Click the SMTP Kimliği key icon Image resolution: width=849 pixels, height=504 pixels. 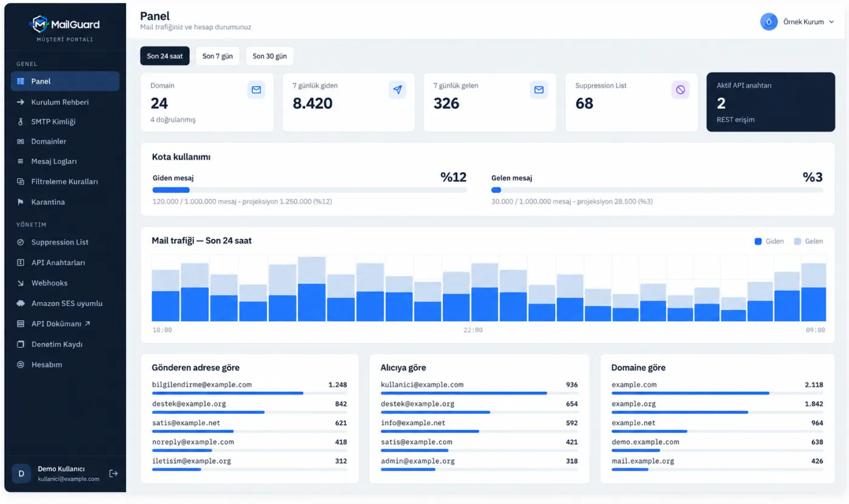pos(20,122)
